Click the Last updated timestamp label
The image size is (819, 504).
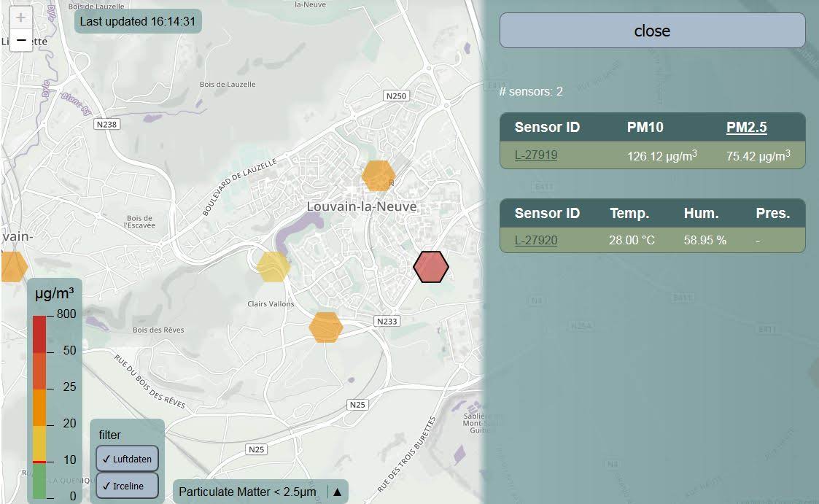click(138, 21)
